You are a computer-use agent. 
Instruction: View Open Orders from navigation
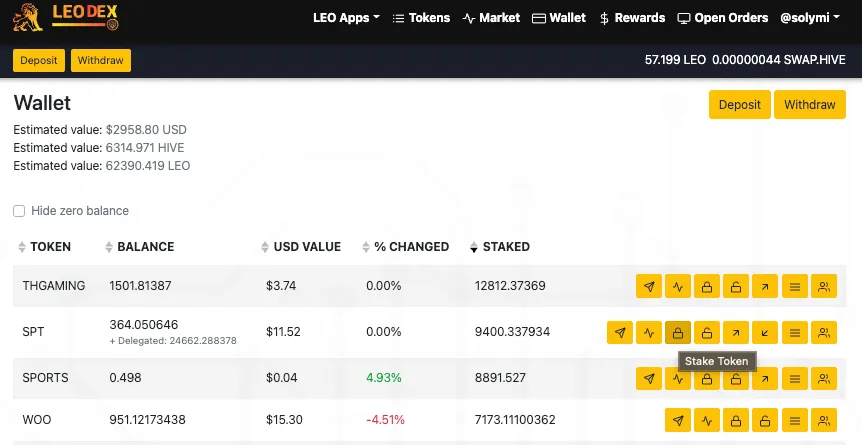[722, 18]
